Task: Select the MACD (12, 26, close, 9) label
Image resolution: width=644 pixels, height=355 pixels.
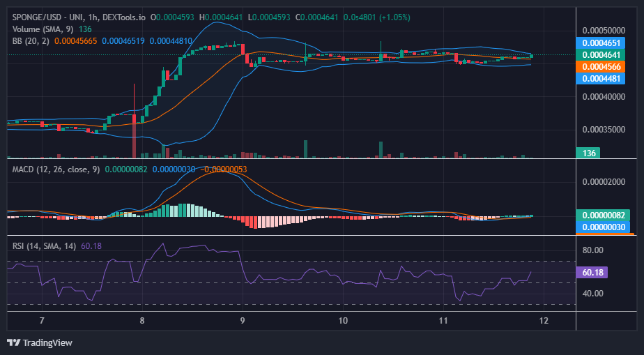Action: pos(56,169)
